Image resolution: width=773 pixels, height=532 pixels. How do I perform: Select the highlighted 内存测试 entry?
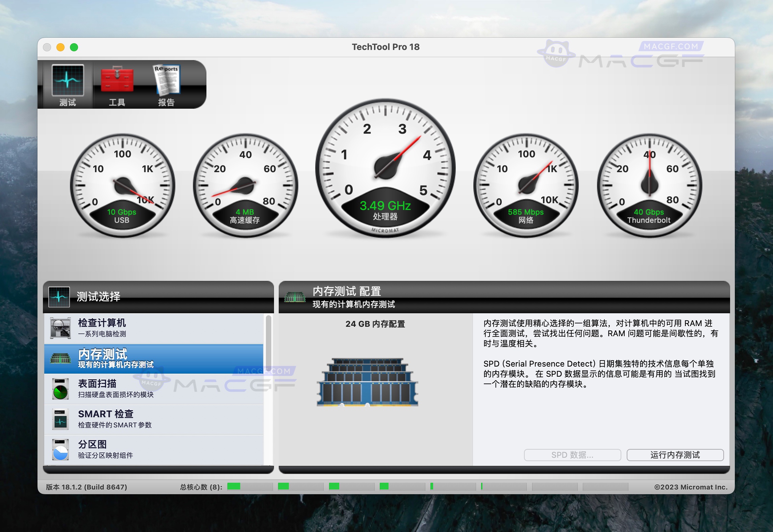point(135,358)
